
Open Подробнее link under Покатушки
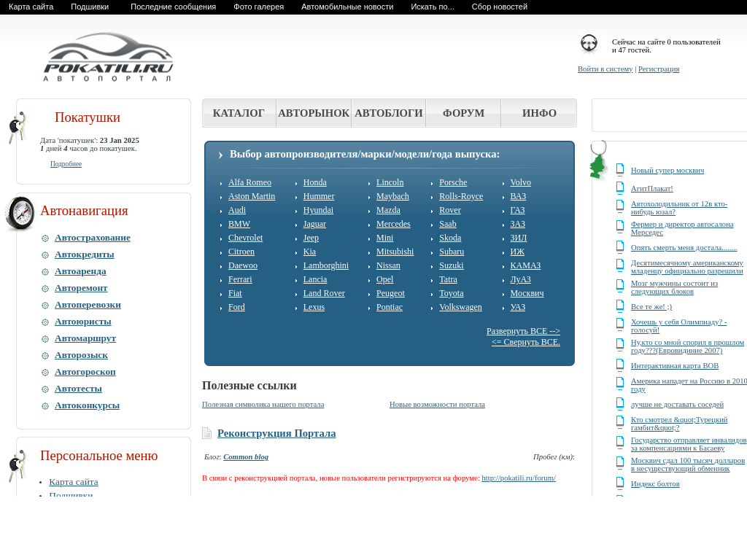(x=66, y=164)
